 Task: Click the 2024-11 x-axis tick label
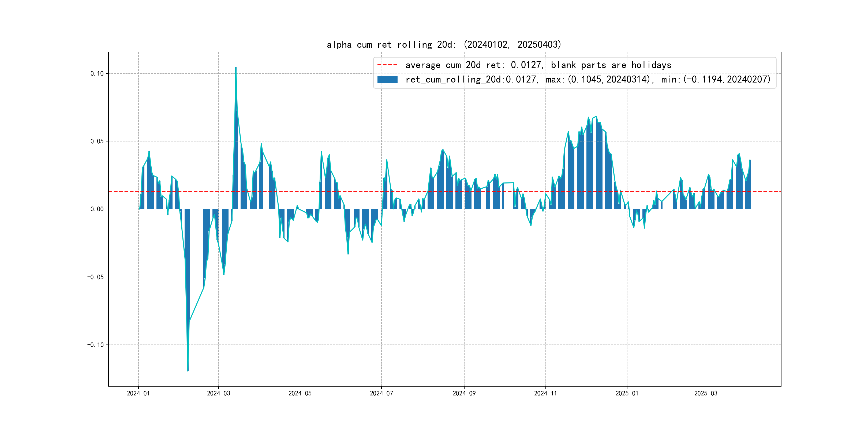click(545, 393)
